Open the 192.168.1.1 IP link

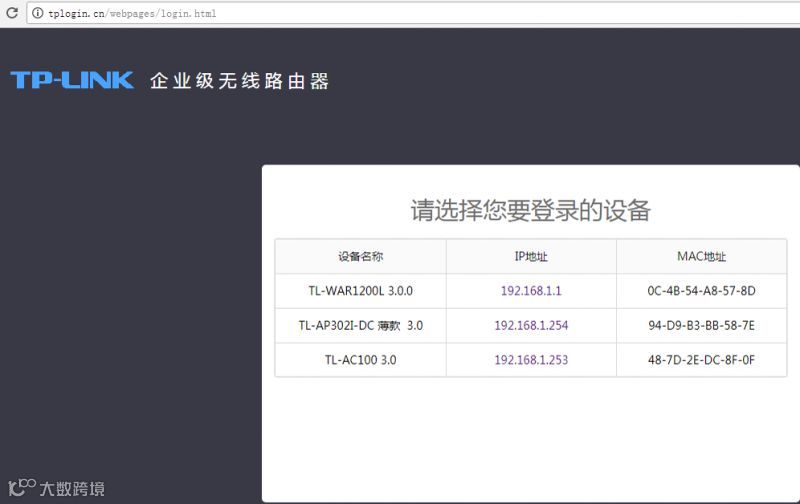pos(531,291)
